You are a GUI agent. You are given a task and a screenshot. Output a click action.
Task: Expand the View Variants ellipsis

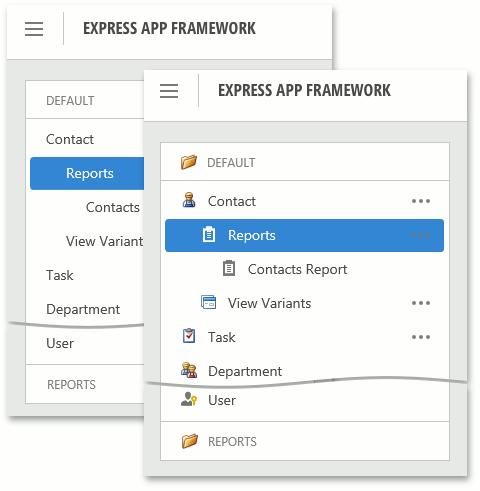pos(421,303)
